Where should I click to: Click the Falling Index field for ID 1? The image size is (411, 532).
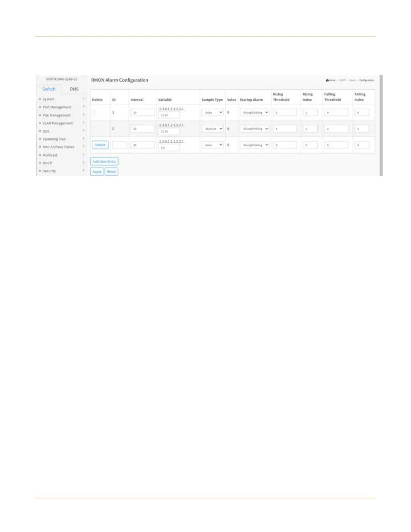[362, 113]
